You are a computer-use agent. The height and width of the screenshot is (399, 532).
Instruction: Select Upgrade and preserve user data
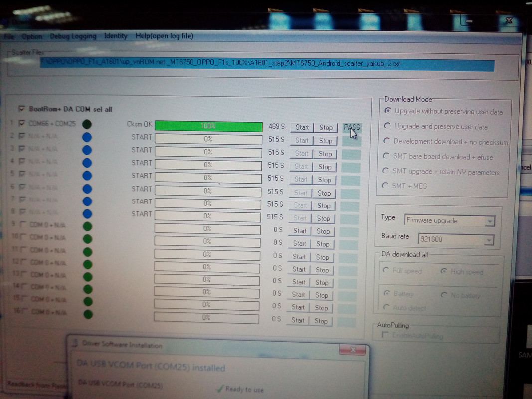[x=387, y=126]
